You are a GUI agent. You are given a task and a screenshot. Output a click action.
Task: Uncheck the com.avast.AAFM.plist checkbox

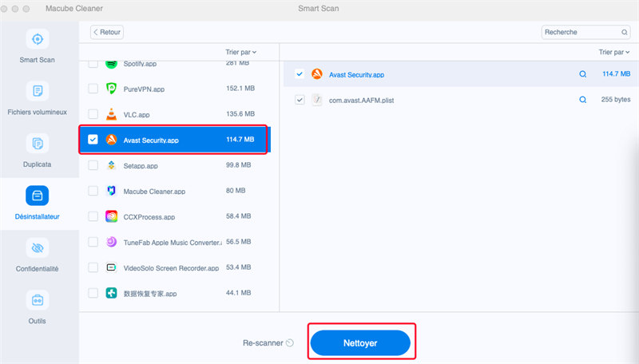pyautogui.click(x=300, y=100)
